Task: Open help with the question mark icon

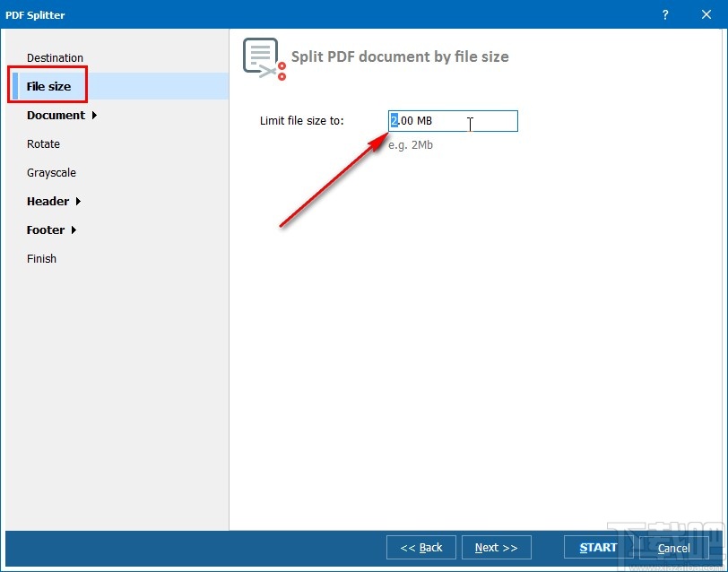Action: [665, 15]
